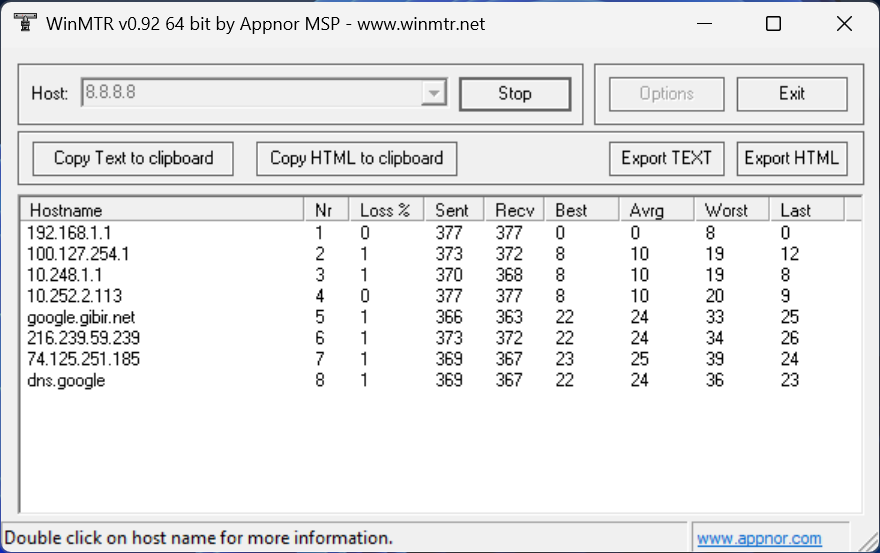This screenshot has height=553, width=880.
Task: Click the Nr column header
Action: tap(327, 210)
